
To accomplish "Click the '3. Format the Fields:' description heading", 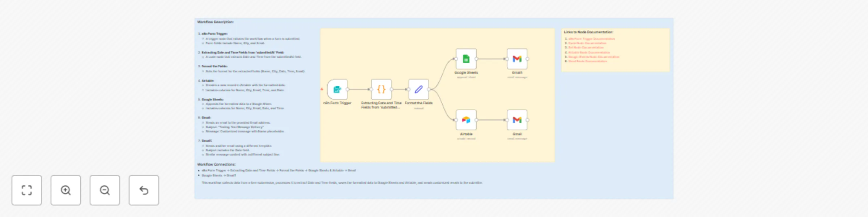I will (213, 66).
